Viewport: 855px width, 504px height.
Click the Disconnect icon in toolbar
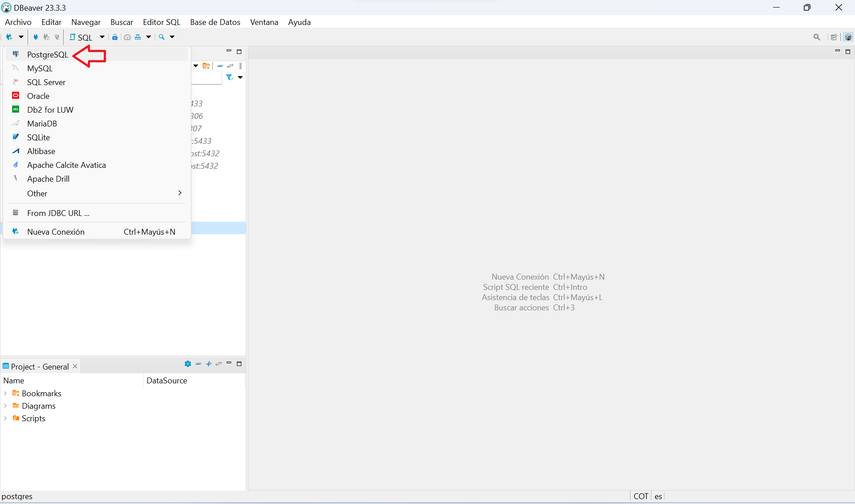coord(57,37)
